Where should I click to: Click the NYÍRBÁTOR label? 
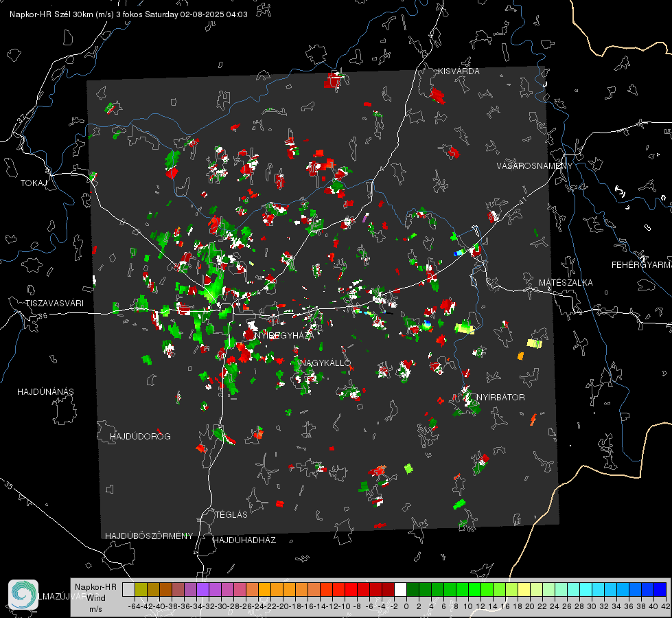point(500,398)
